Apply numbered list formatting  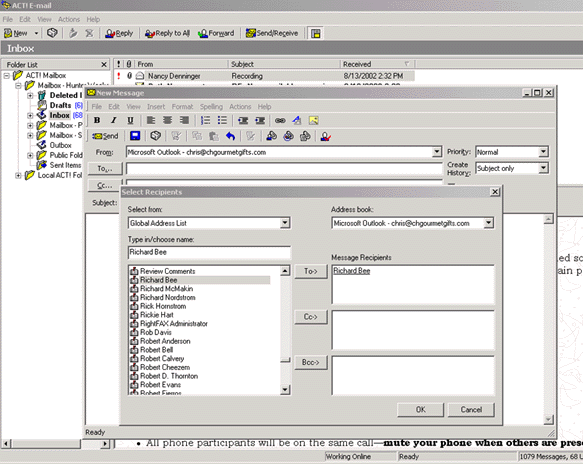(x=206, y=120)
